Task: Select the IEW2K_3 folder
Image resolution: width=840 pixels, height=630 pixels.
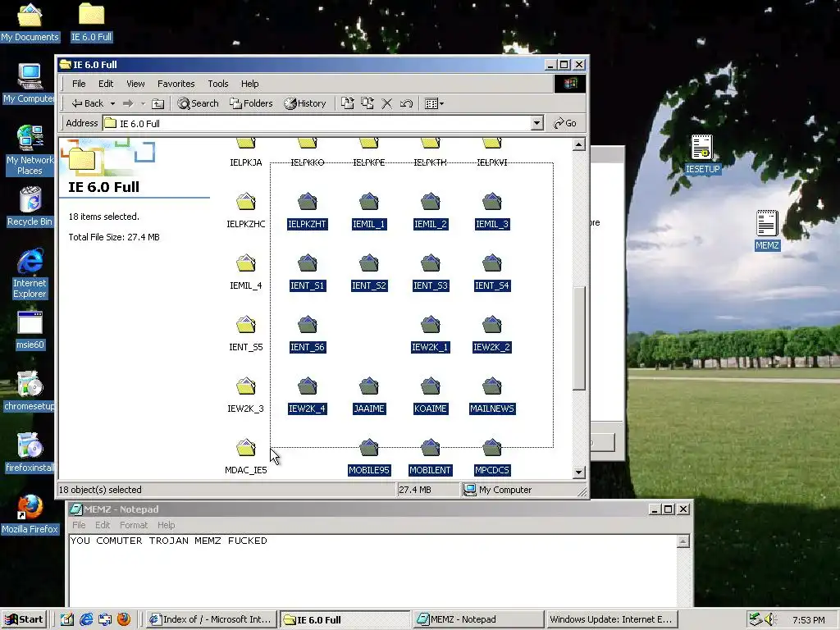Action: [x=246, y=395]
